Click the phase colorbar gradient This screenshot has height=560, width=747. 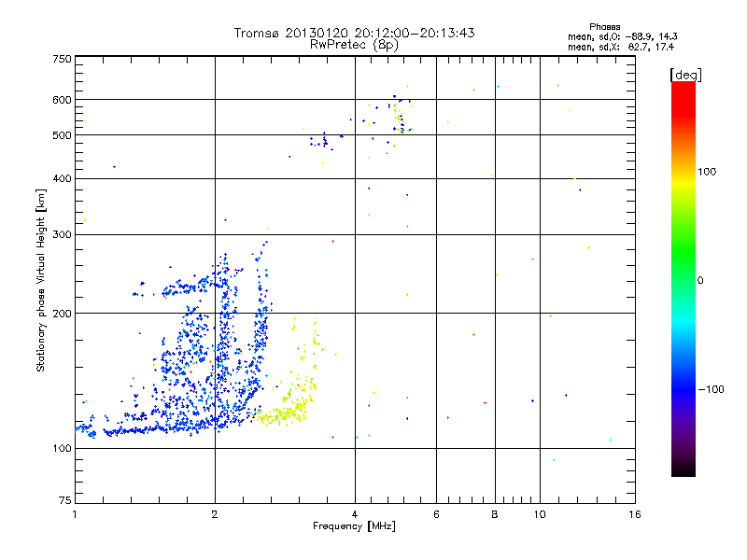coord(684,278)
